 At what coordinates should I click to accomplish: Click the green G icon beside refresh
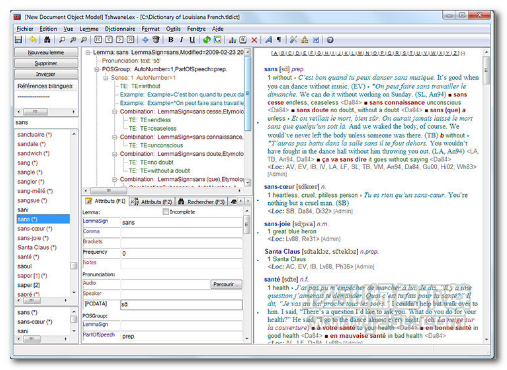click(218, 40)
